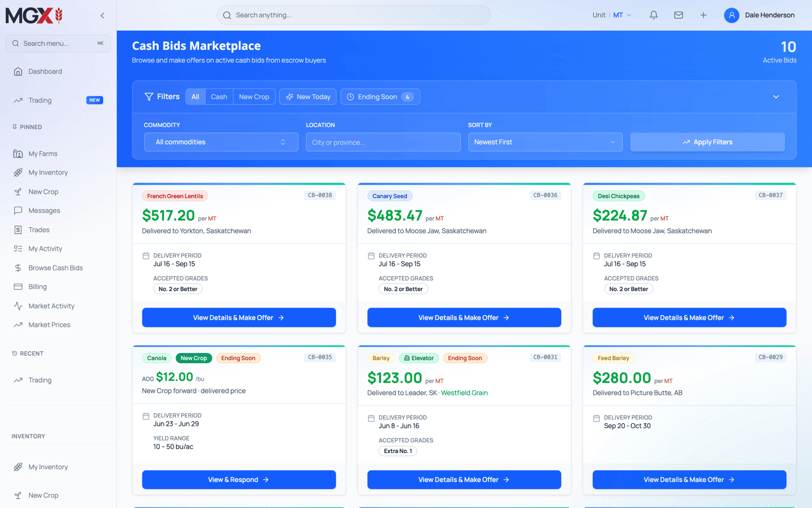Image resolution: width=812 pixels, height=508 pixels.
Task: Focus the Search anything field
Action: click(354, 15)
